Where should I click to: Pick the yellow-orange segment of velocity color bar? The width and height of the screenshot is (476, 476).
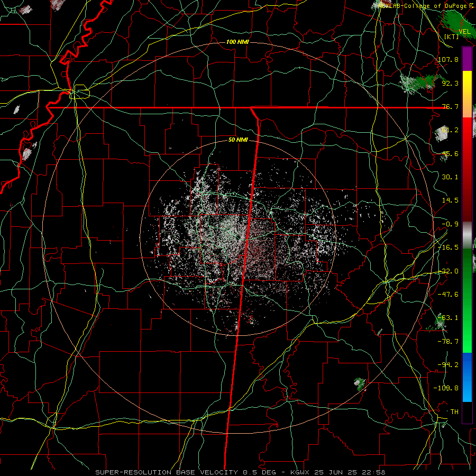[467, 94]
